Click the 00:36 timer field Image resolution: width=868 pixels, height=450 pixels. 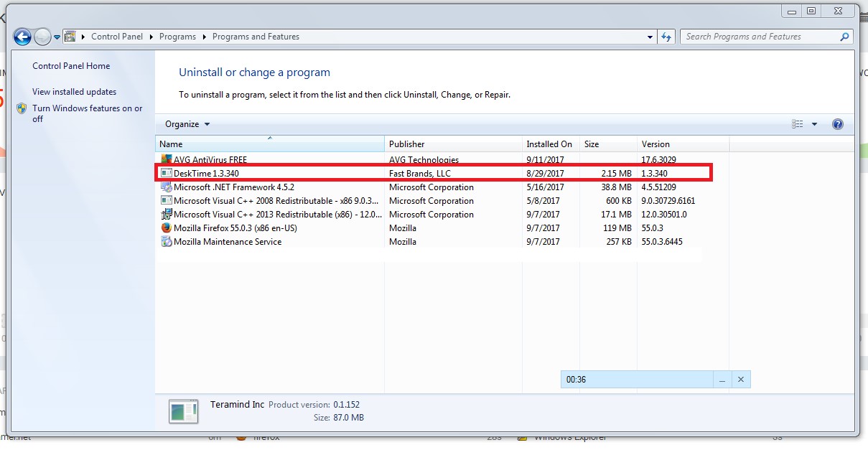638,380
